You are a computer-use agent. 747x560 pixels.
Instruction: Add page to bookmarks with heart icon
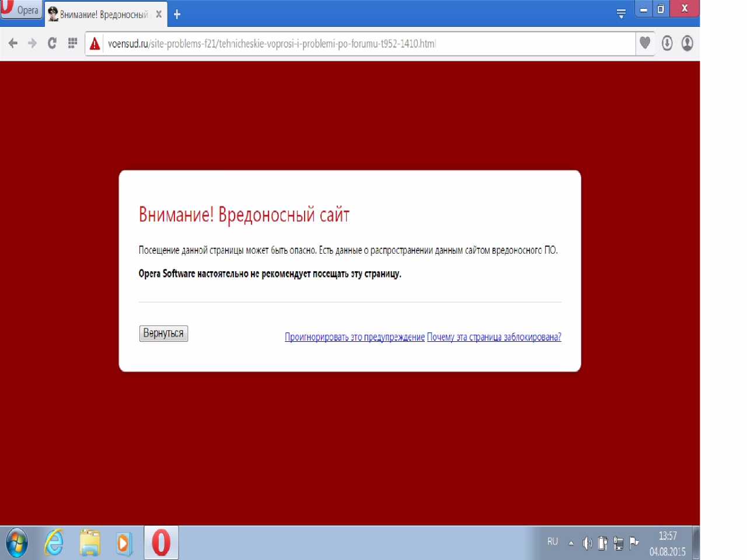645,43
